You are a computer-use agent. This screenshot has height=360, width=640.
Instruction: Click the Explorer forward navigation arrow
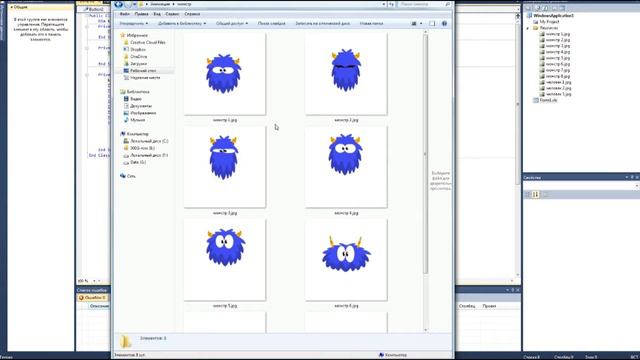coord(127,4)
